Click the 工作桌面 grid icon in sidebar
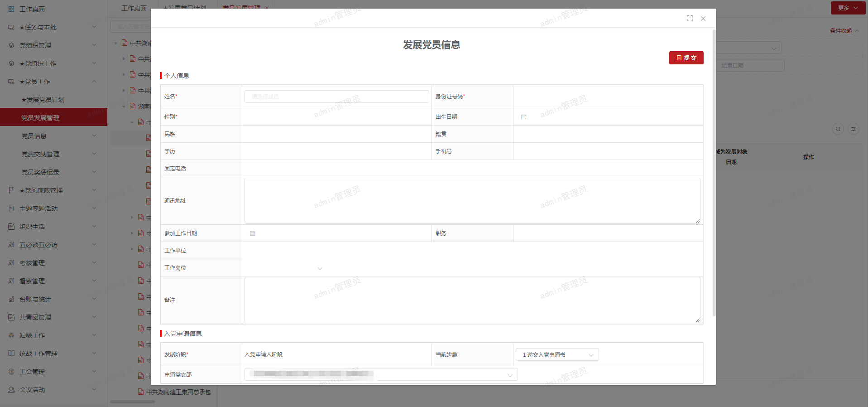 click(11, 9)
